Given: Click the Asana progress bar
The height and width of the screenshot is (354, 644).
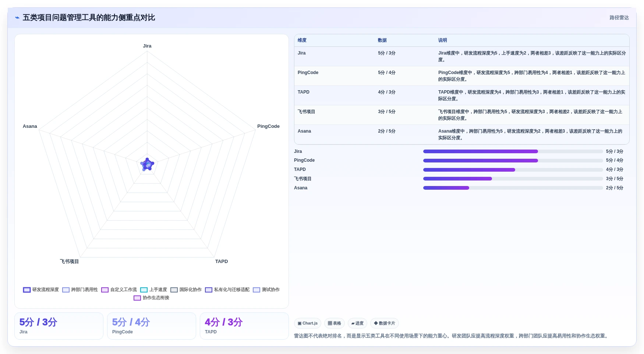Looking at the screenshot, I should (x=513, y=188).
